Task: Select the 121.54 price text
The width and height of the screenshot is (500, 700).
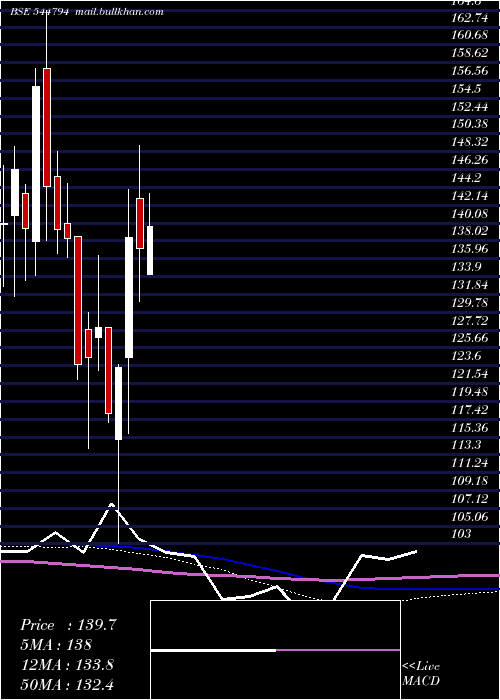Action: pos(470,374)
